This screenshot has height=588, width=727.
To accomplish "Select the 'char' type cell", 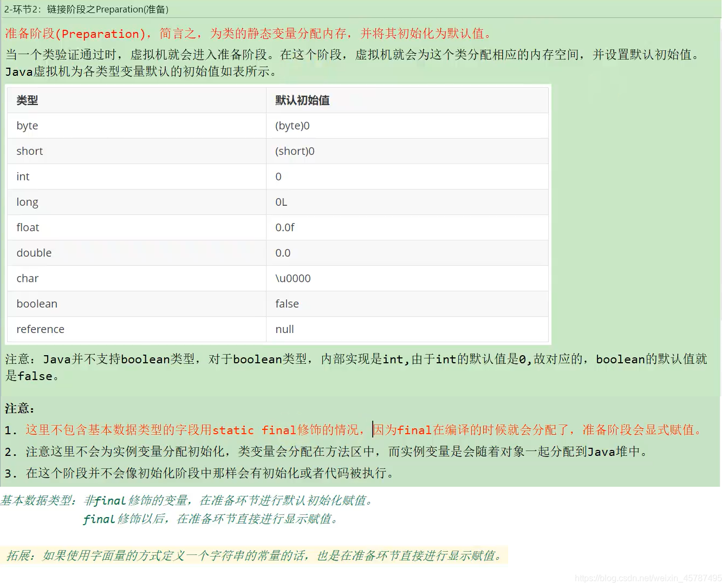I will [137, 278].
